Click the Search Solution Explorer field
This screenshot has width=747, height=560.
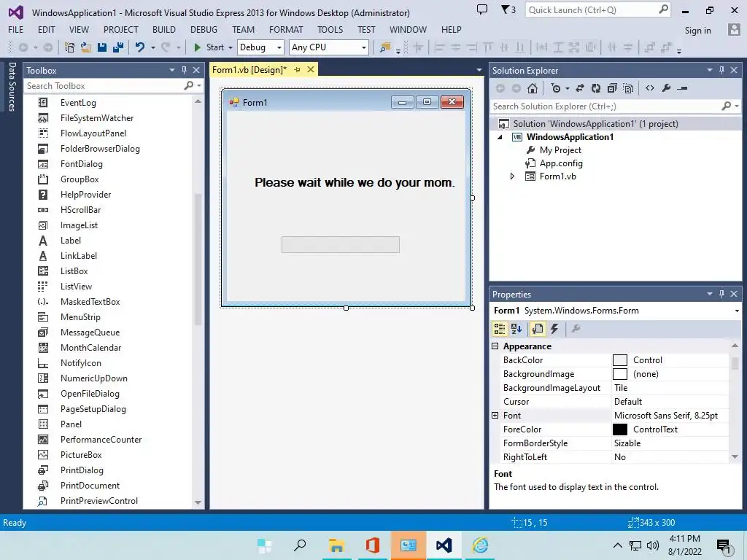[605, 106]
